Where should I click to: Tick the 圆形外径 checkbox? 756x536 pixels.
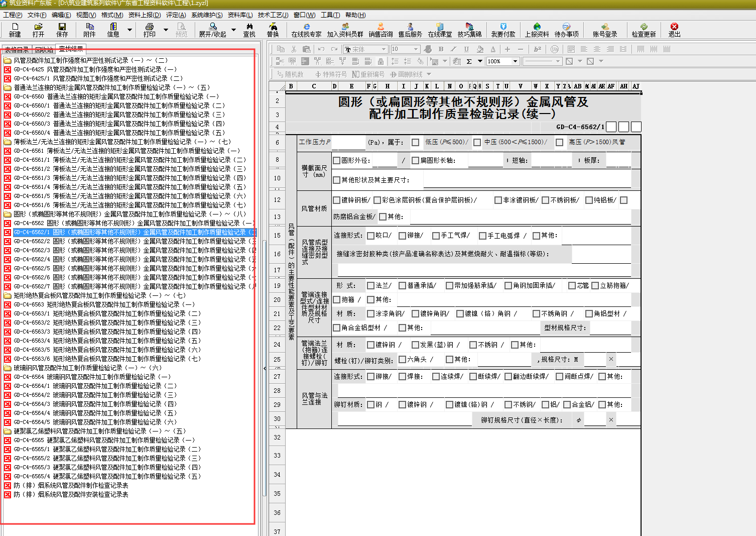click(x=336, y=160)
